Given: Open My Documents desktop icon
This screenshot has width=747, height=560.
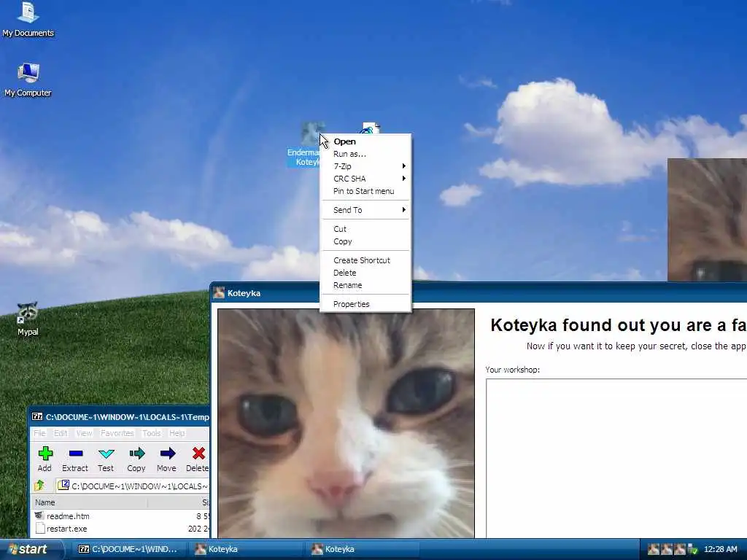Looking at the screenshot, I should point(28,19).
